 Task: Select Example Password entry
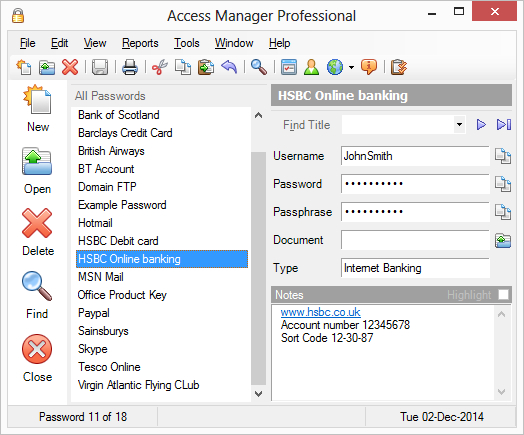pyautogui.click(x=162, y=205)
